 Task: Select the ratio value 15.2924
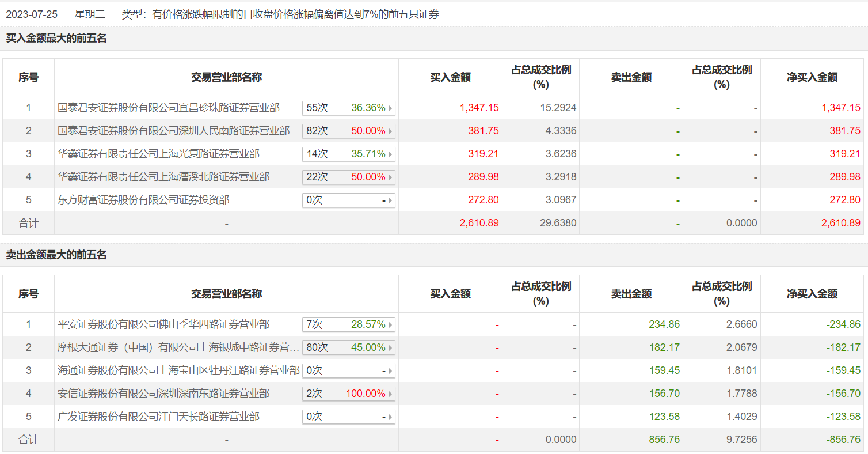pos(558,108)
